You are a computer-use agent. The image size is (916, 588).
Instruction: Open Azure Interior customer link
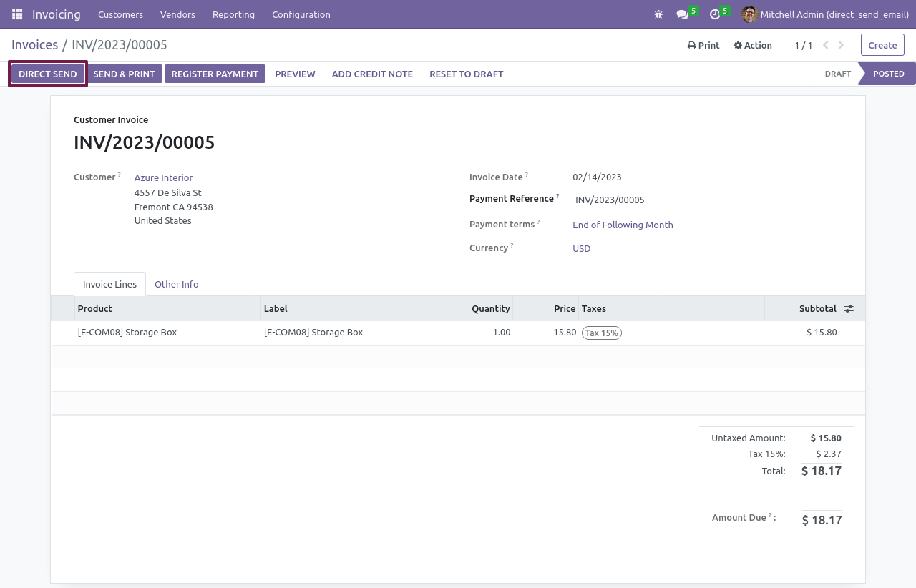pyautogui.click(x=163, y=177)
